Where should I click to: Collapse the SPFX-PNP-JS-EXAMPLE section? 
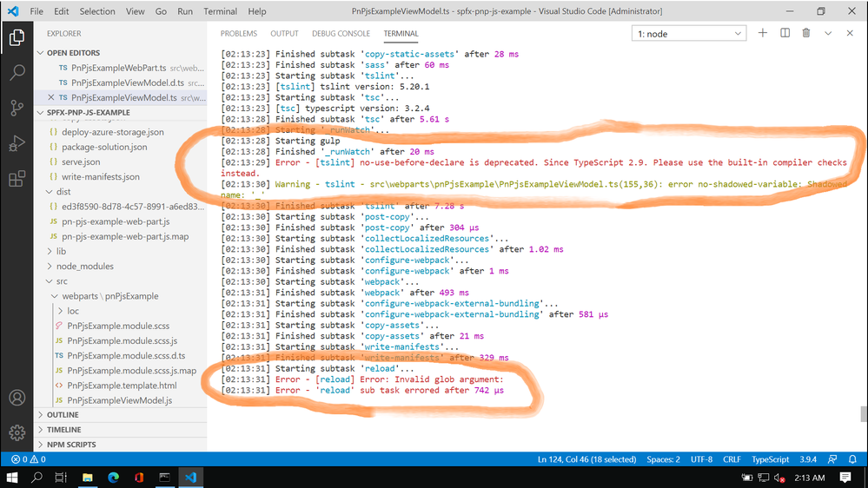point(41,112)
